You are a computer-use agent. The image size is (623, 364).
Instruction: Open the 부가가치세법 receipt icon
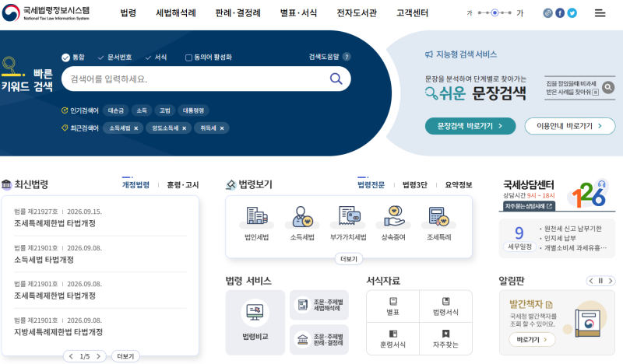coord(348,216)
